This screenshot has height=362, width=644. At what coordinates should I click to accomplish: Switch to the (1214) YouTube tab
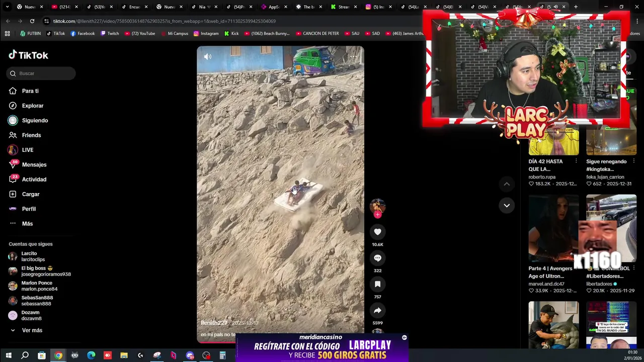[64, 7]
